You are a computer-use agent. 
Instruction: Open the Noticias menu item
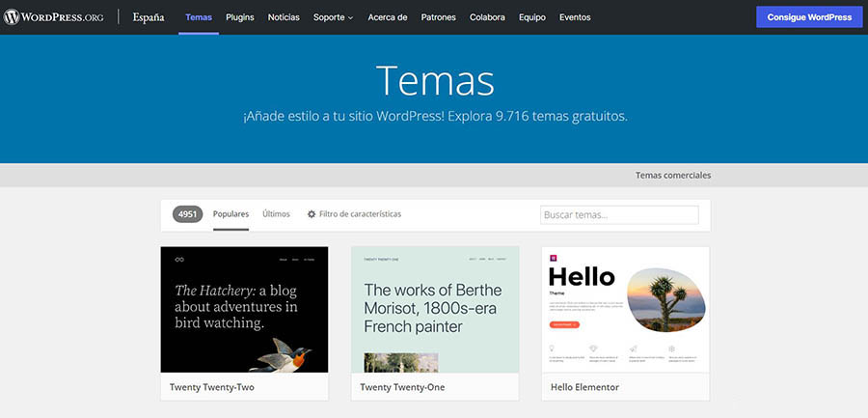tap(284, 17)
